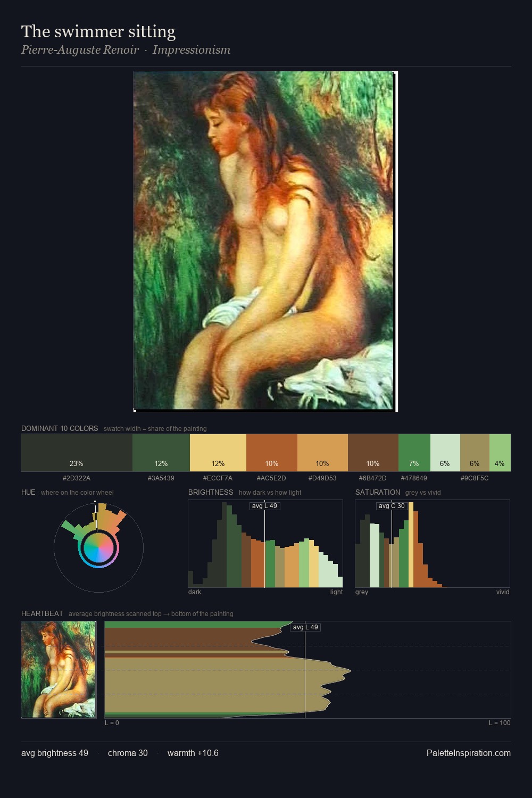Click the hue color wheel center
Screen dimensions: 532x798
click(x=98, y=547)
